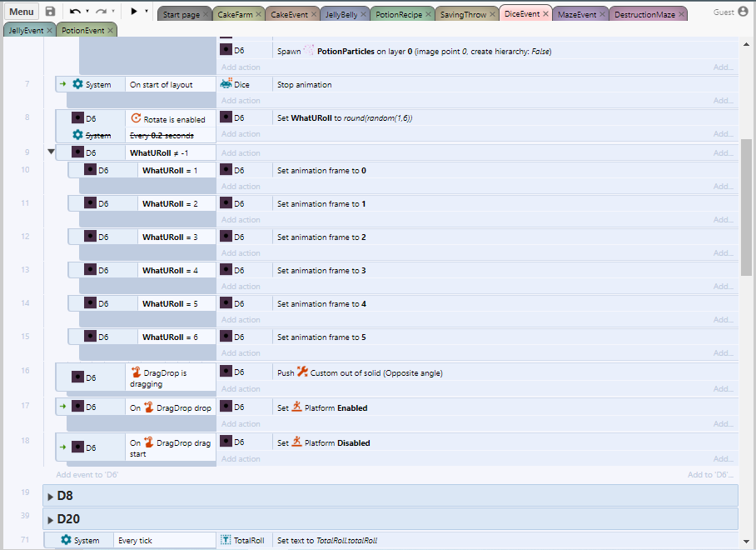This screenshot has height=550, width=756.
Task: Open the main Menu
Action: [22, 12]
